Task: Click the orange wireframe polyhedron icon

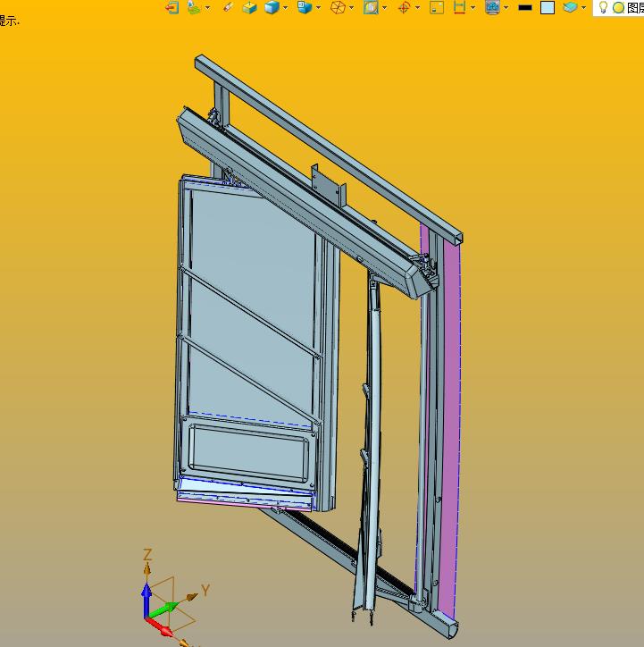Action: tap(338, 7)
